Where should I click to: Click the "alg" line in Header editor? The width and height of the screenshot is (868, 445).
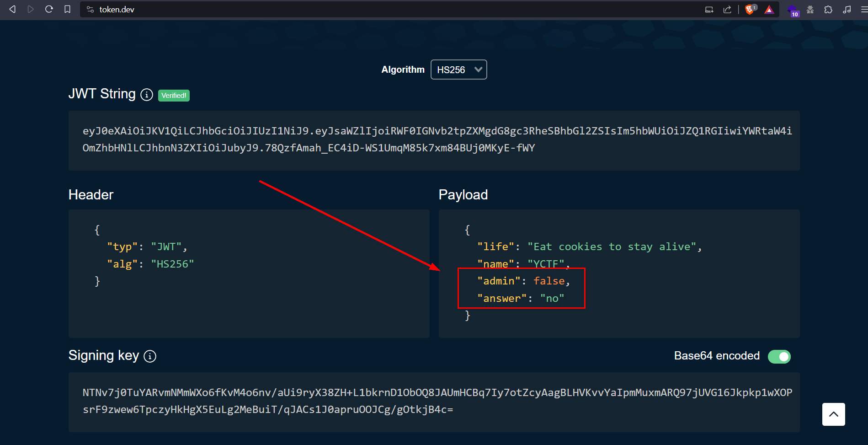click(150, 264)
